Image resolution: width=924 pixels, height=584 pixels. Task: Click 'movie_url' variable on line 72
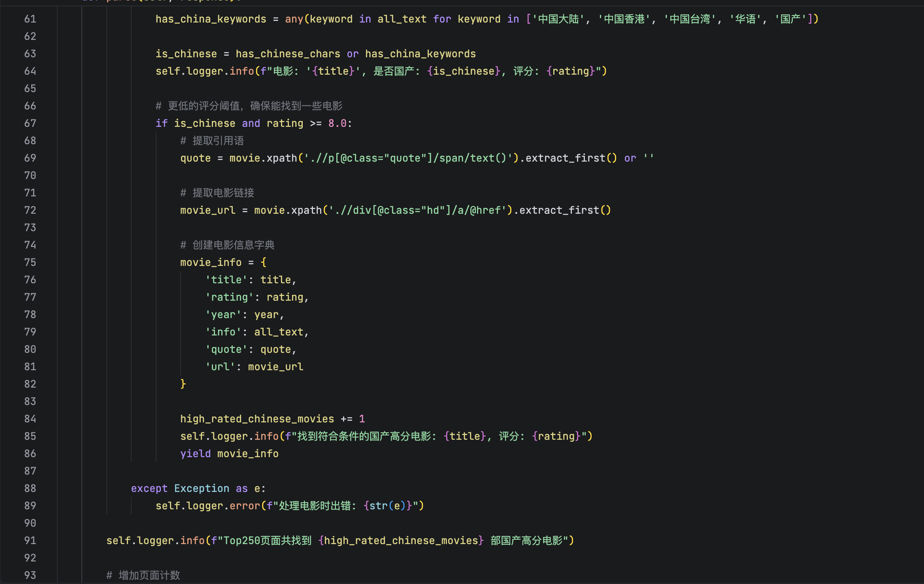[207, 210]
